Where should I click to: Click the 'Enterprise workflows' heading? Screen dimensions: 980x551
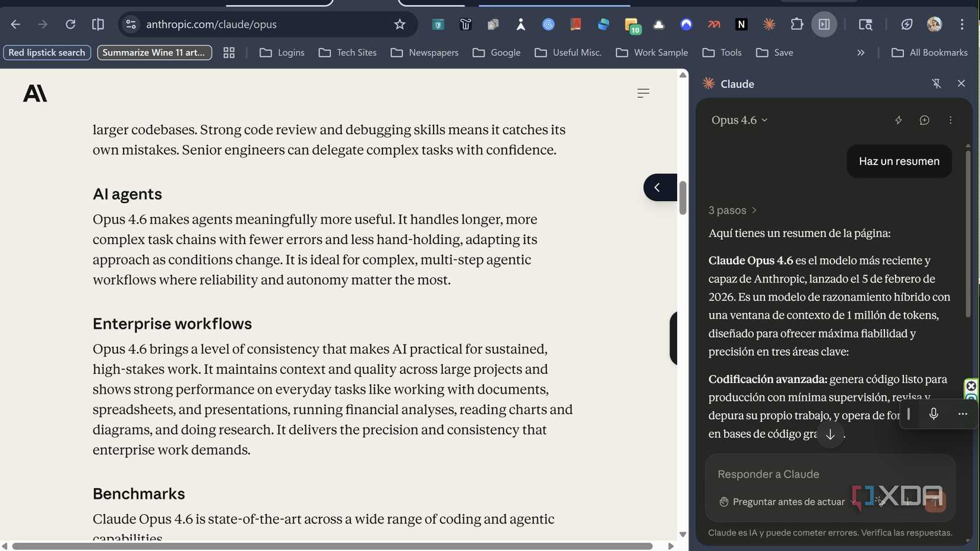click(x=172, y=324)
